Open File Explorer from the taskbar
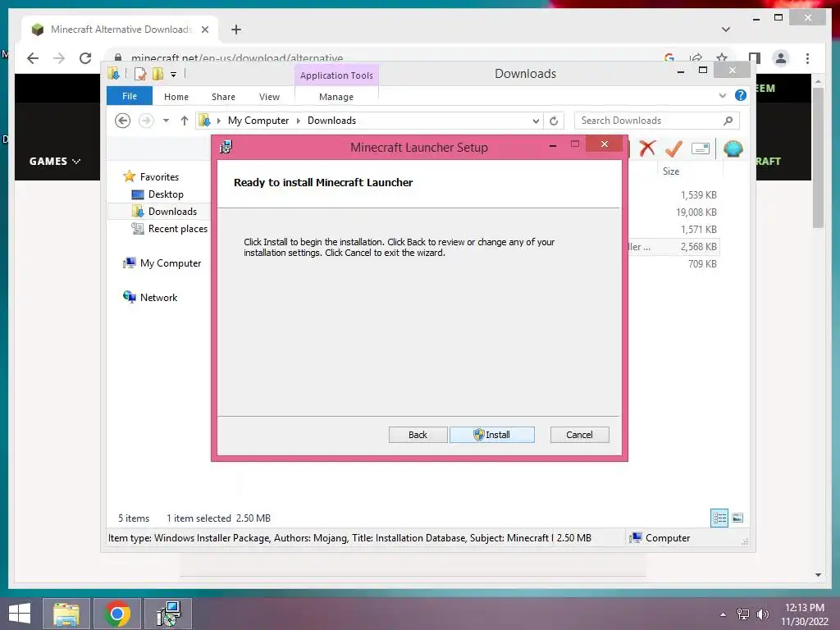 (66, 614)
